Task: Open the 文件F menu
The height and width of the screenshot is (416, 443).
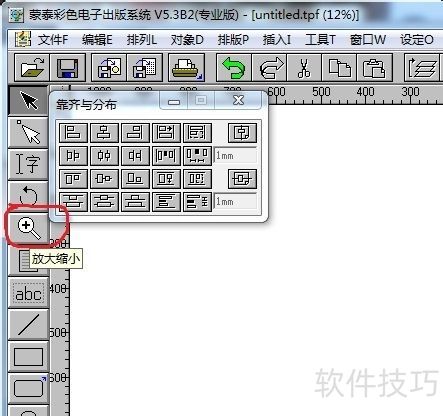Action: (53, 40)
